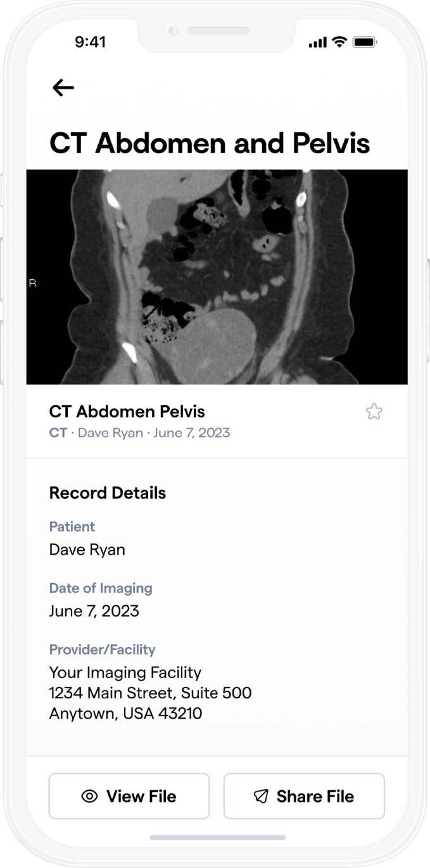Tap the CT modality tag under record name
430x868 pixels.
click(x=58, y=433)
